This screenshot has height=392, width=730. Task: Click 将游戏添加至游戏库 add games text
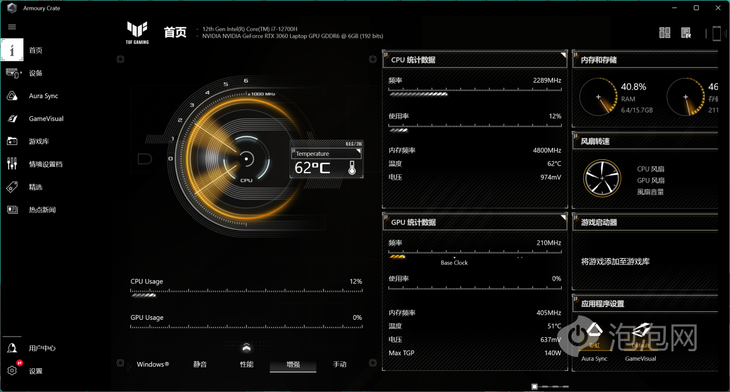click(615, 262)
